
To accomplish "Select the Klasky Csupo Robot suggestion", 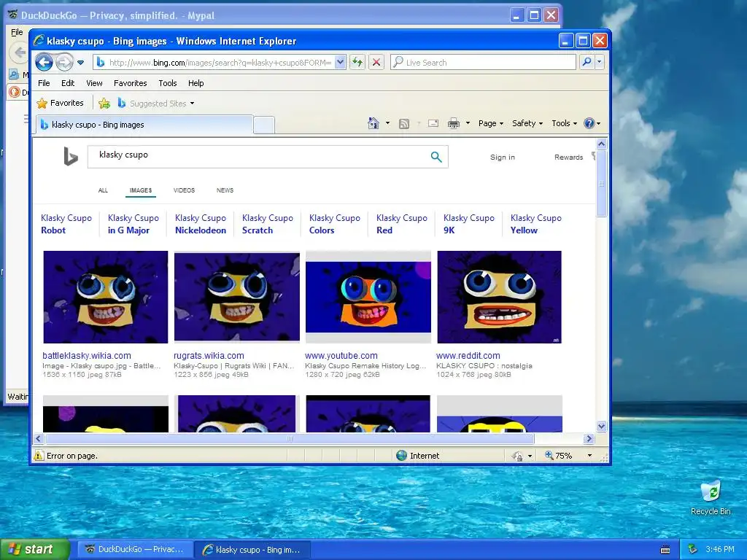I will [x=66, y=225].
